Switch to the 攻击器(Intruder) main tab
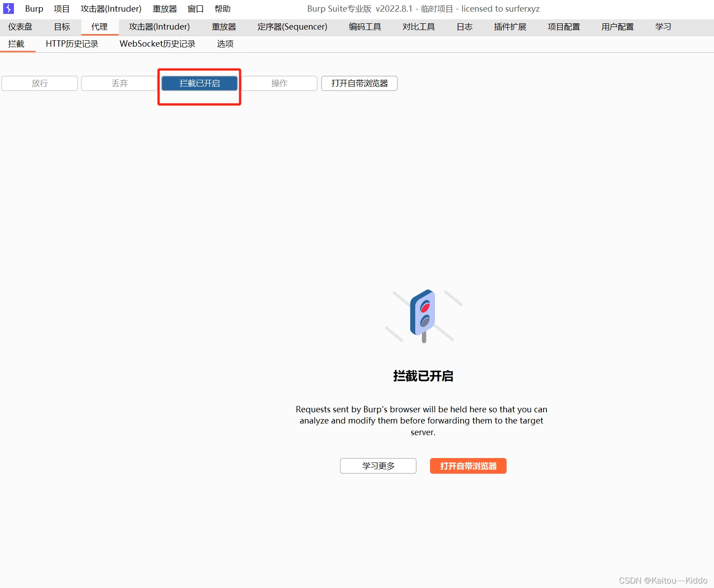This screenshot has width=714, height=588. (x=159, y=27)
